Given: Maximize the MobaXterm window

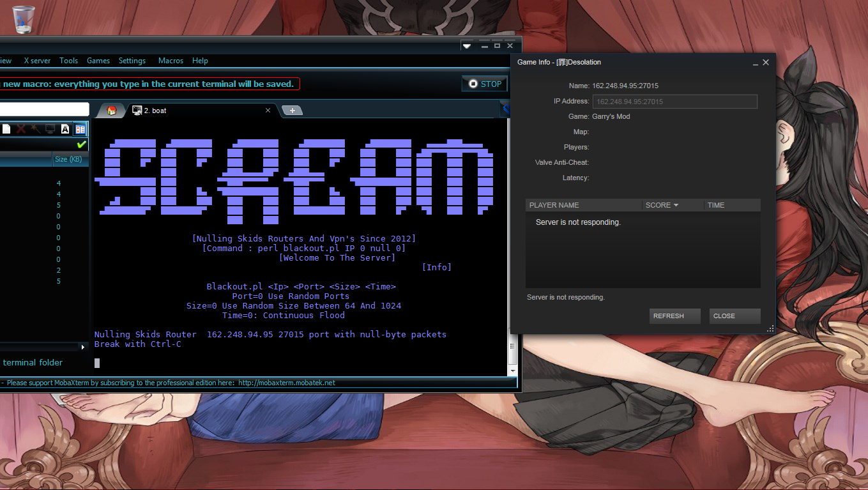Looking at the screenshot, I should click(x=498, y=46).
